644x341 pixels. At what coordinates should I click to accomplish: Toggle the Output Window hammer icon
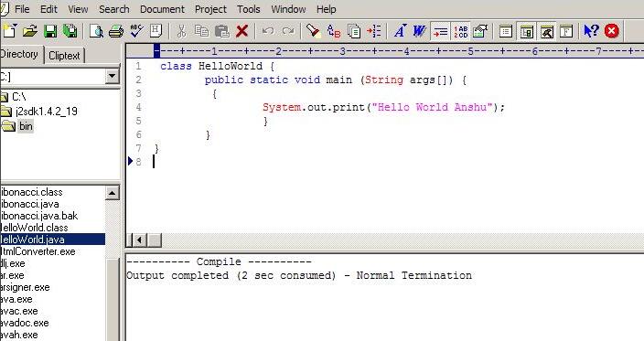pyautogui.click(x=546, y=31)
